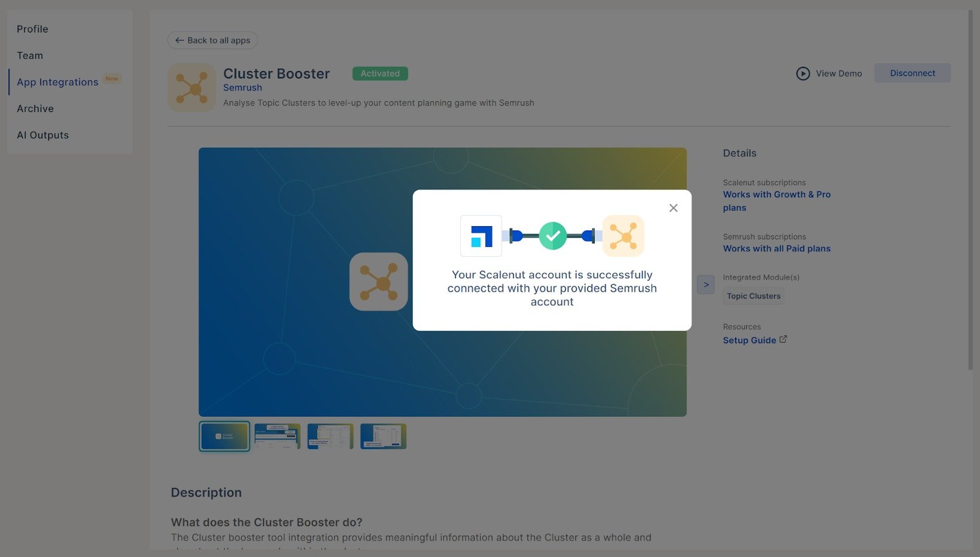
Task: Select App Integrations in the sidebar
Action: [x=58, y=82]
